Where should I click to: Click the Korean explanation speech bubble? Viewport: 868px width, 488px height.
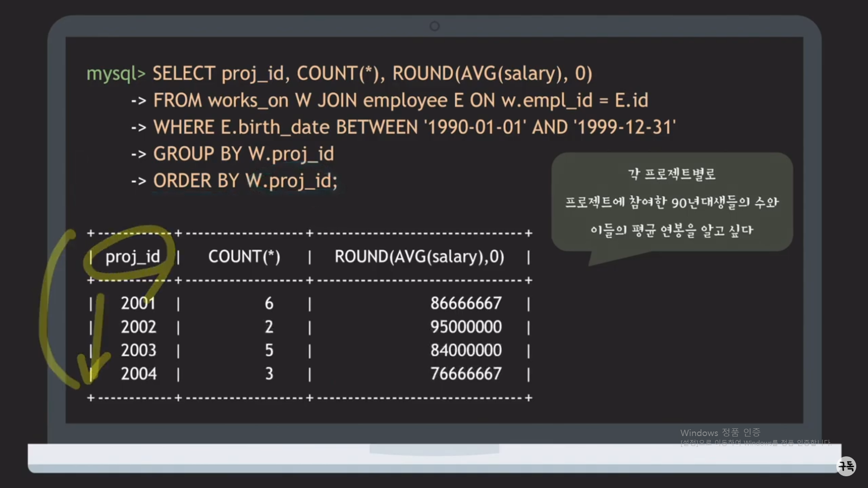pos(672,202)
